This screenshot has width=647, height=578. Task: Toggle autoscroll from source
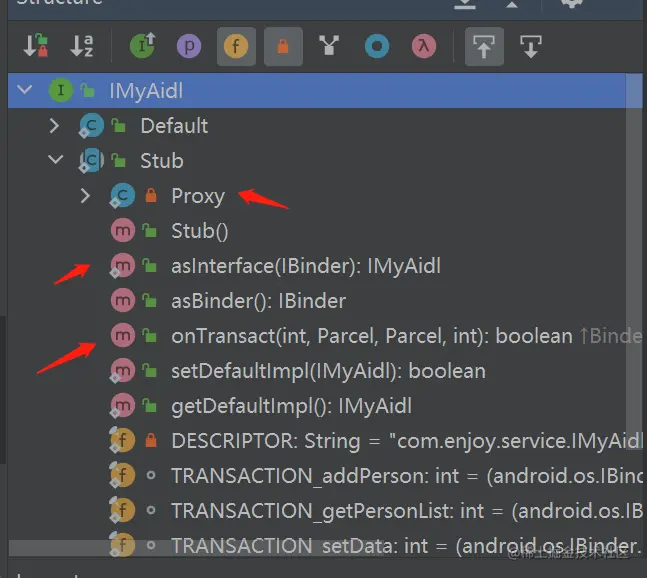point(531,46)
